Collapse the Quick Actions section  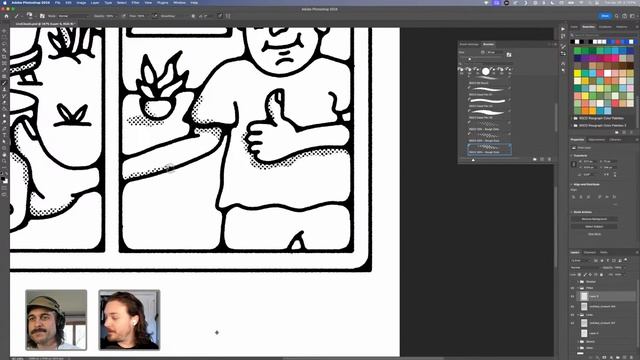[571, 212]
